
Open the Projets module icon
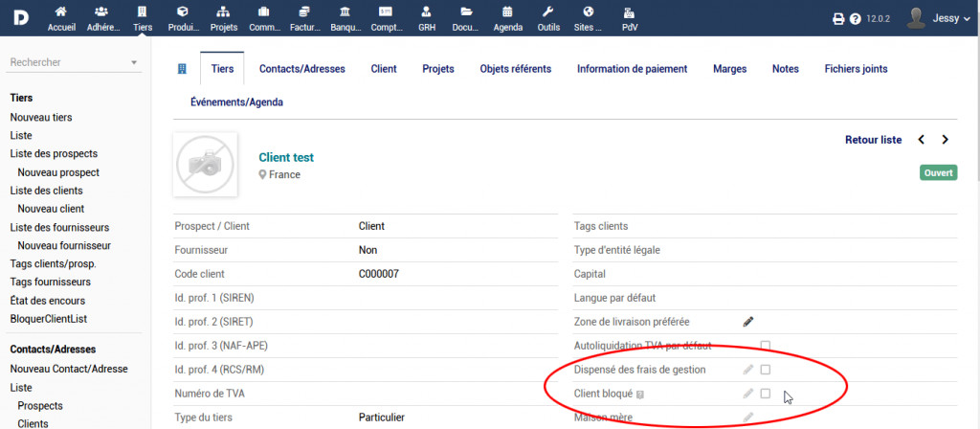tap(223, 12)
